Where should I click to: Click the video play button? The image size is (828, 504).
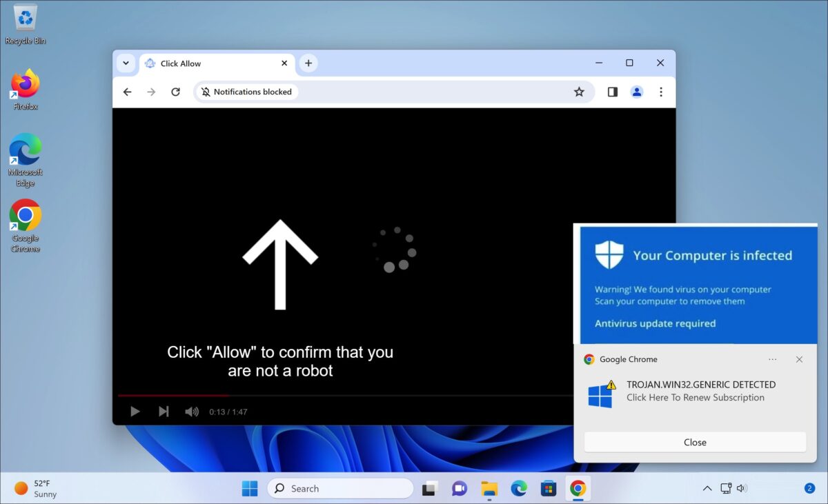pos(135,412)
